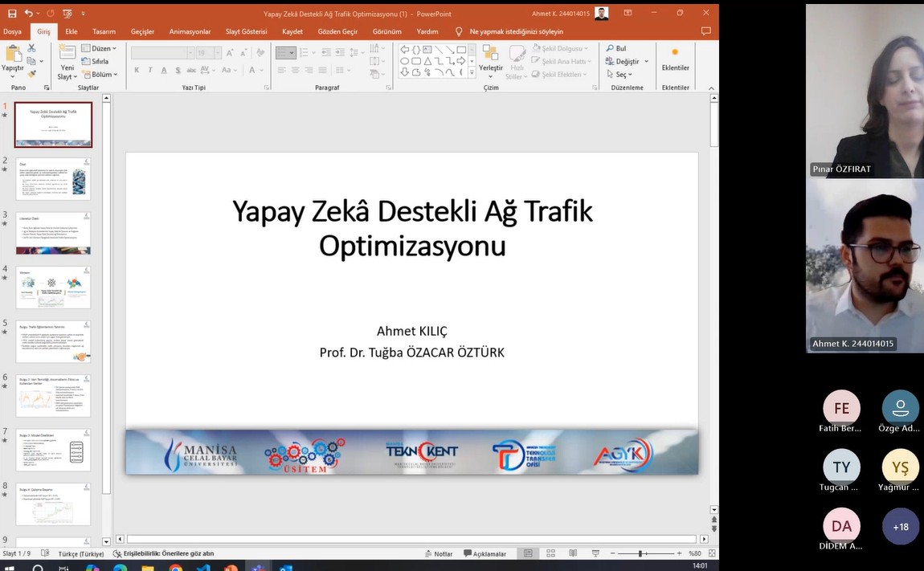This screenshot has height=571, width=924.
Task: Toggle the Notlar notes pane
Action: tap(439, 553)
